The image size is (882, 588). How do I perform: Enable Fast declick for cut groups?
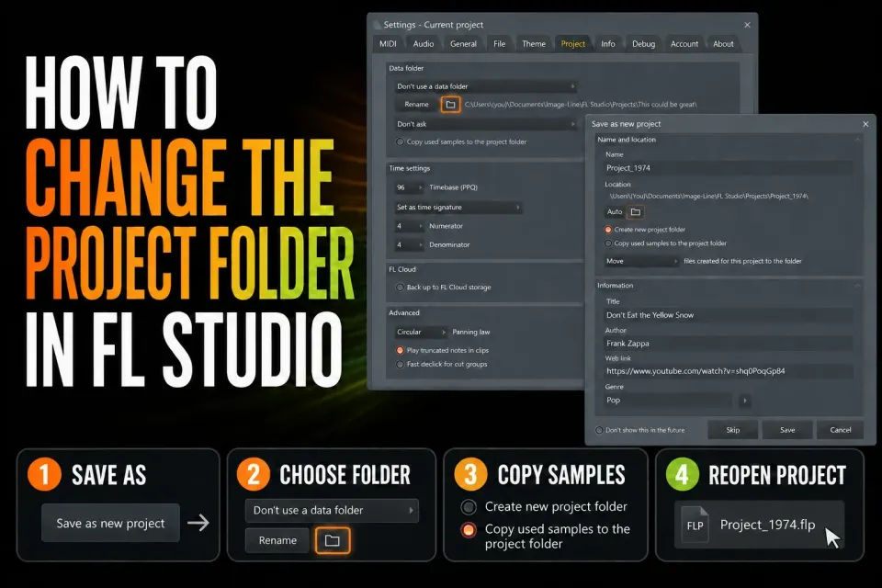(400, 365)
